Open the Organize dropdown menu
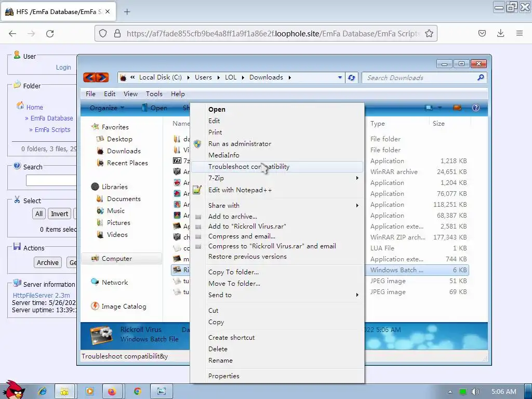This screenshot has height=399, width=532. coord(107,108)
